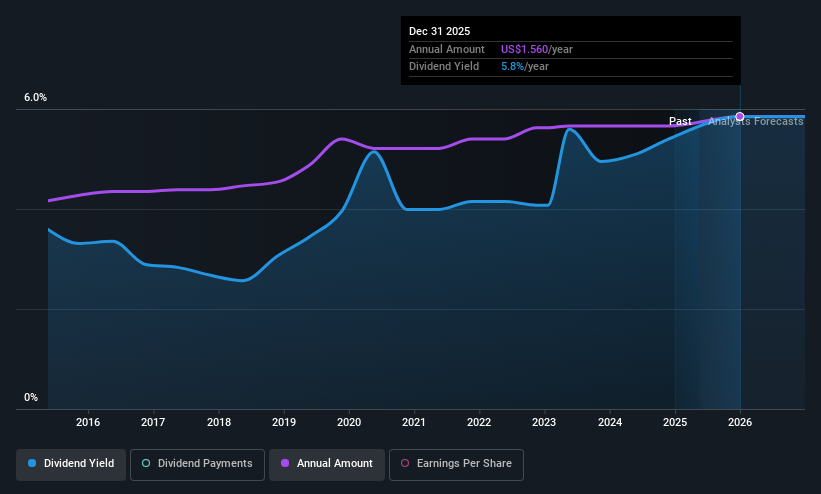The height and width of the screenshot is (494, 821).
Task: Toggle the Dividend Yield series
Action: [x=71, y=464]
